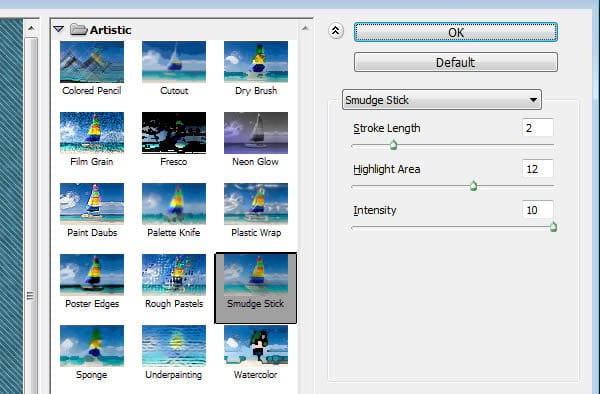Choose the Cutout filter thumbnail

pyautogui.click(x=174, y=62)
